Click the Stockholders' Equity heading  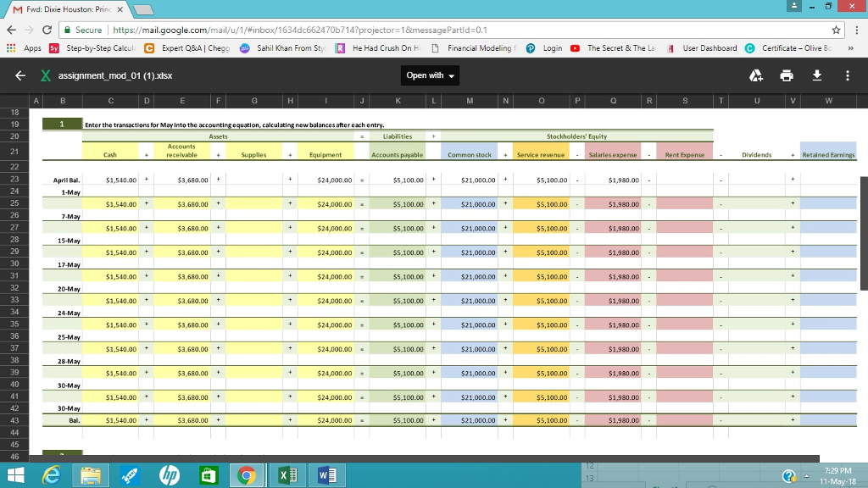[x=576, y=136]
